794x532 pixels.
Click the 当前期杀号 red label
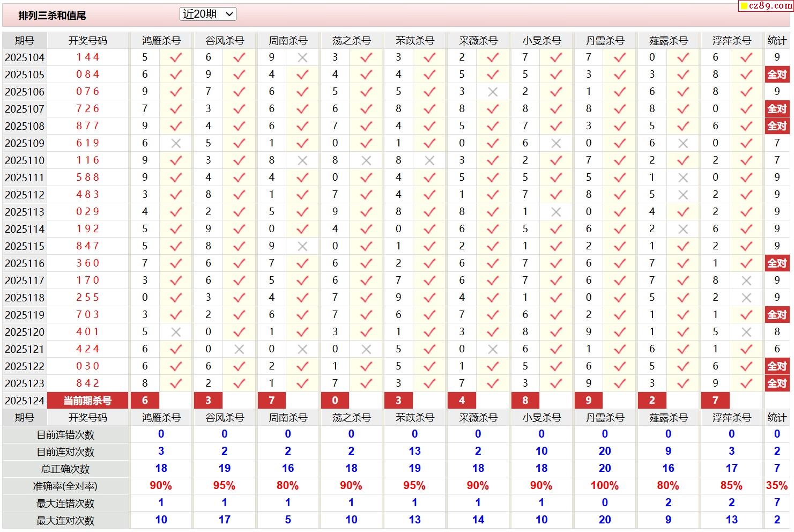pos(88,401)
